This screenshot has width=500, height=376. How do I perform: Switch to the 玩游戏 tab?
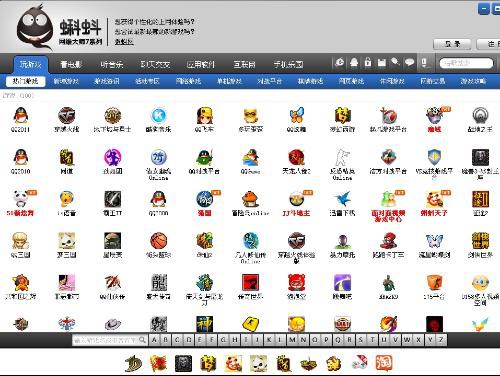[31, 64]
